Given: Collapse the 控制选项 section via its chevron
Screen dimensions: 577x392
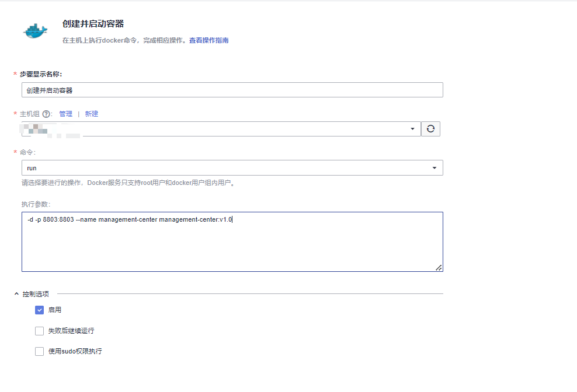Looking at the screenshot, I should (x=15, y=295).
